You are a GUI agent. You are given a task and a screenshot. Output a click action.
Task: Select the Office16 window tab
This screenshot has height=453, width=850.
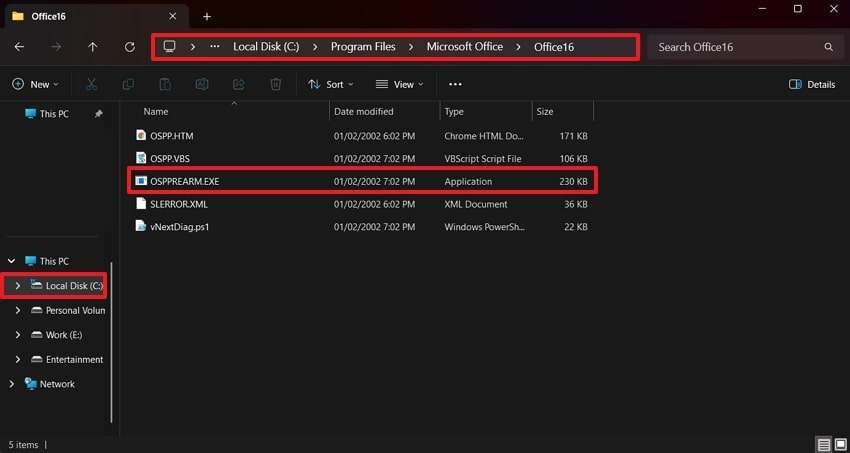96,16
